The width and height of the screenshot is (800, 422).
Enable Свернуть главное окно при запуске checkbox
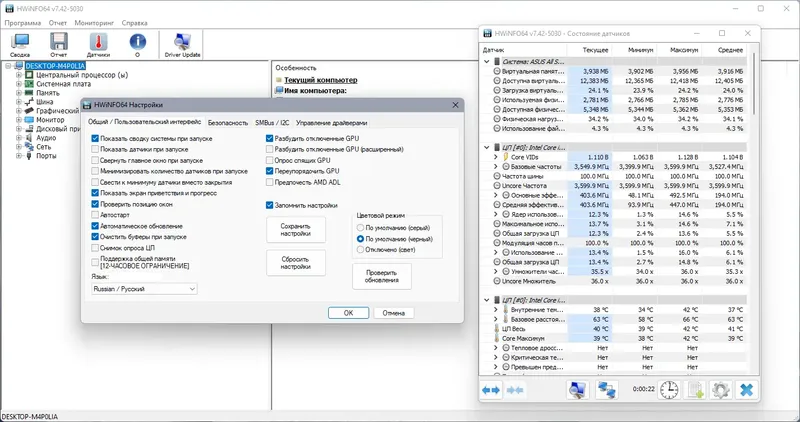click(x=95, y=160)
